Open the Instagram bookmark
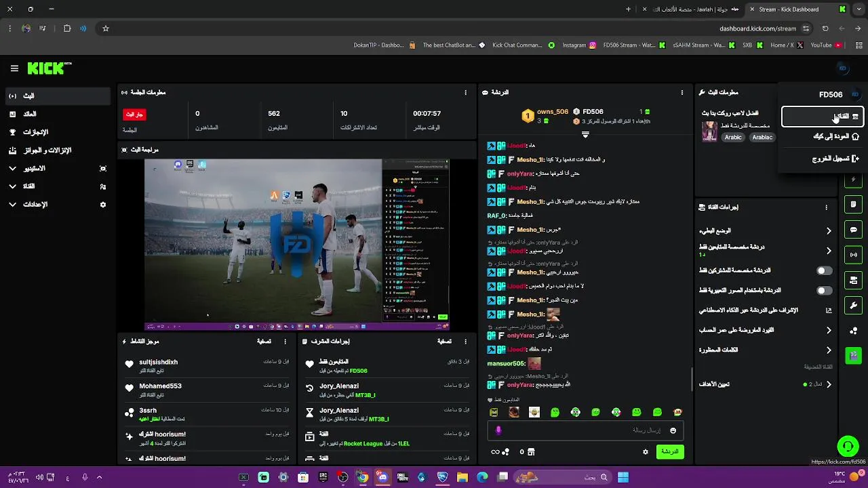The image size is (868, 488). click(x=579, y=45)
